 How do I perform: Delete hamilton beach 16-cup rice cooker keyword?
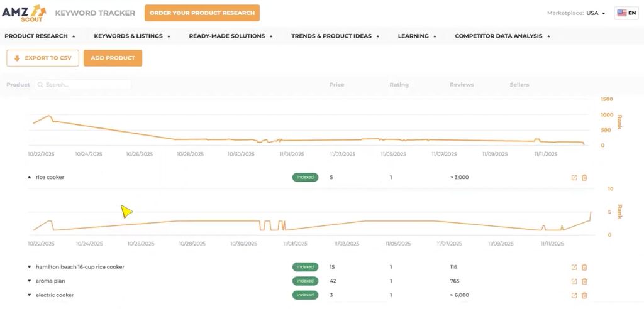(584, 267)
